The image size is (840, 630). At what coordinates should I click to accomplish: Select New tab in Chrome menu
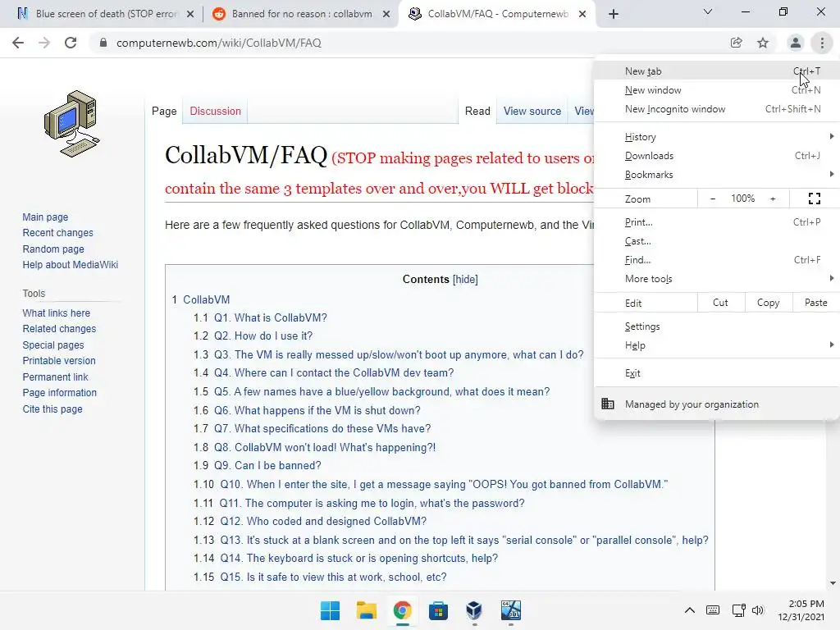[717, 71]
